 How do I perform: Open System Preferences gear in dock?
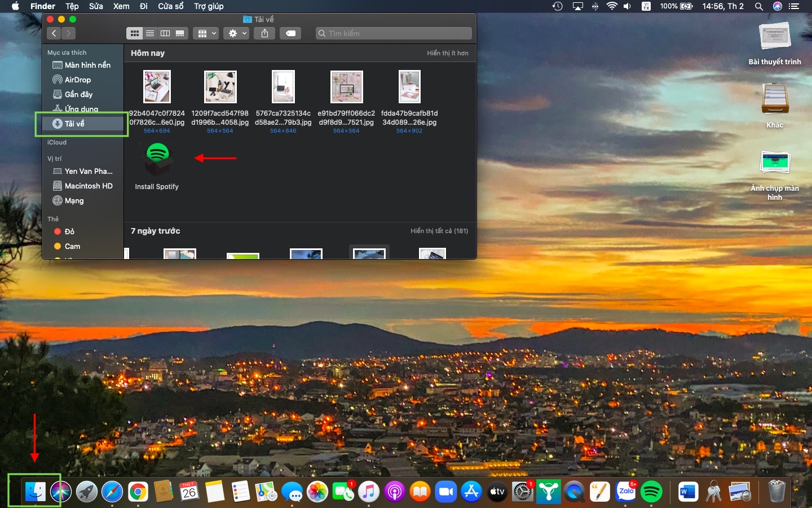pyautogui.click(x=523, y=492)
